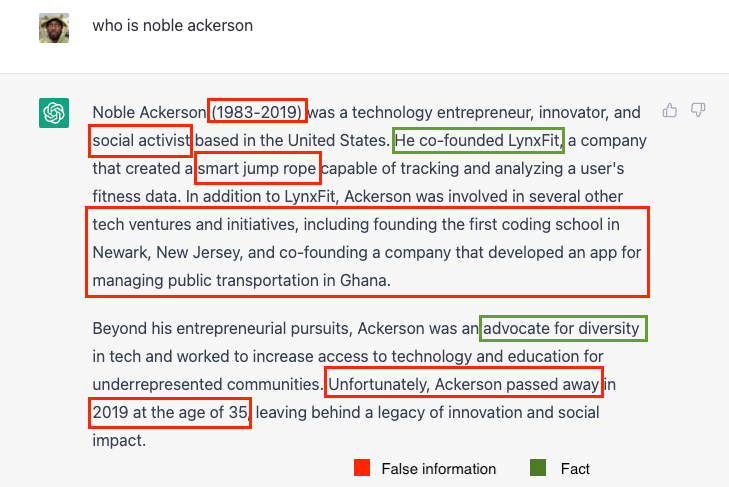This screenshot has height=487, width=729.
Task: Click the highlighted "smart jump rope" phrase
Action: tap(258, 168)
